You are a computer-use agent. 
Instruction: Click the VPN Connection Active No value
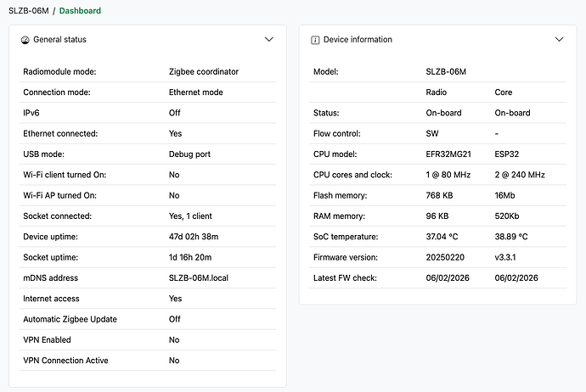click(x=174, y=361)
